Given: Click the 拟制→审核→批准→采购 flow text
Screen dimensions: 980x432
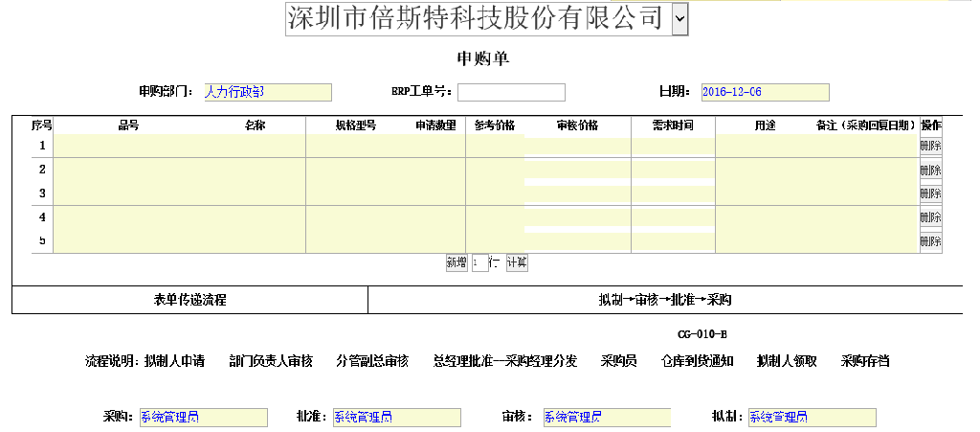Looking at the screenshot, I should pyautogui.click(x=665, y=300).
